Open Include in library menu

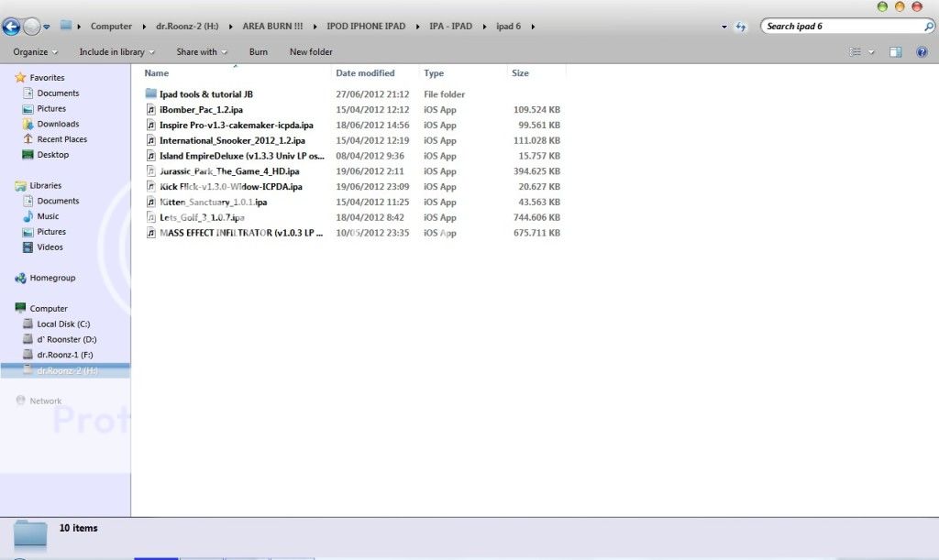116,52
